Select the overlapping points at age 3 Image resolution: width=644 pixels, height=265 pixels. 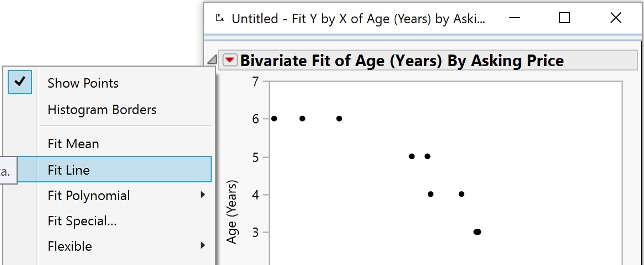click(477, 232)
